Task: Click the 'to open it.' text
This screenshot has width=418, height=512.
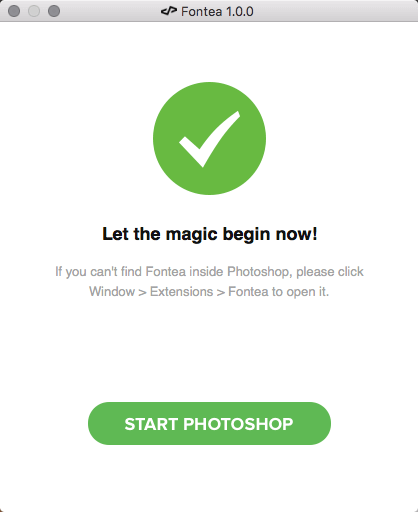Action: click(300, 292)
